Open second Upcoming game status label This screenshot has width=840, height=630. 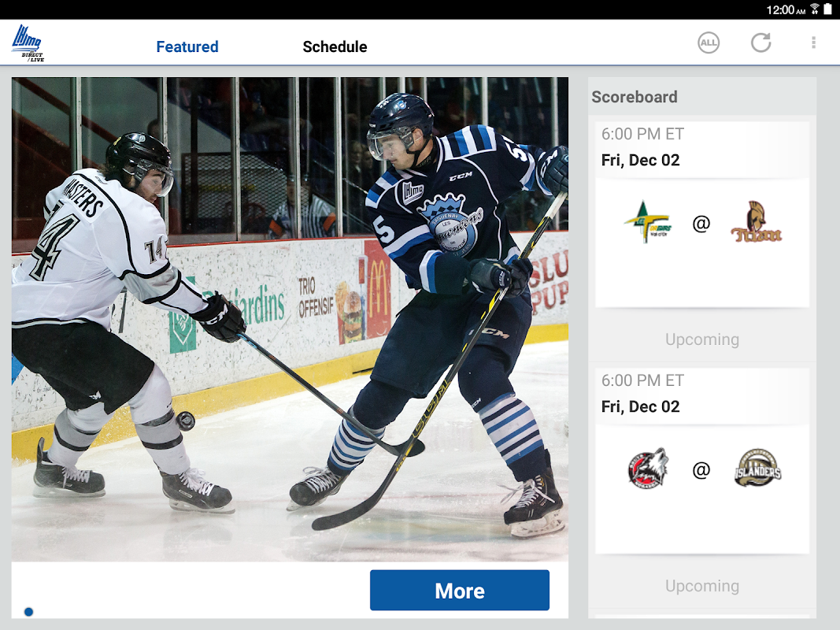click(x=701, y=586)
